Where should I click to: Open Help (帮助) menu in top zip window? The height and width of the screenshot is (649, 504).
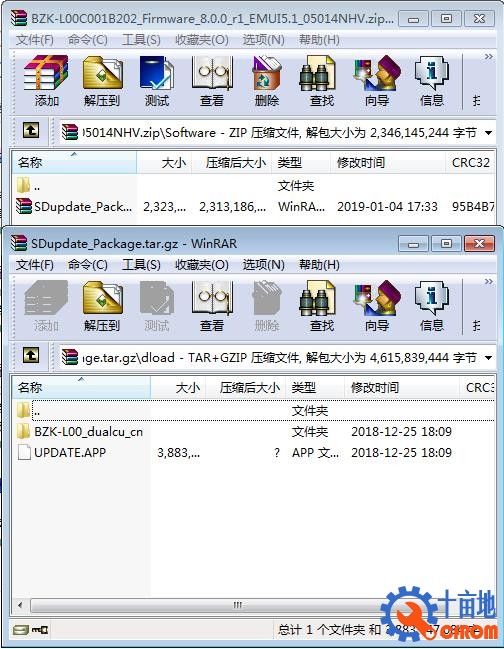click(319, 40)
